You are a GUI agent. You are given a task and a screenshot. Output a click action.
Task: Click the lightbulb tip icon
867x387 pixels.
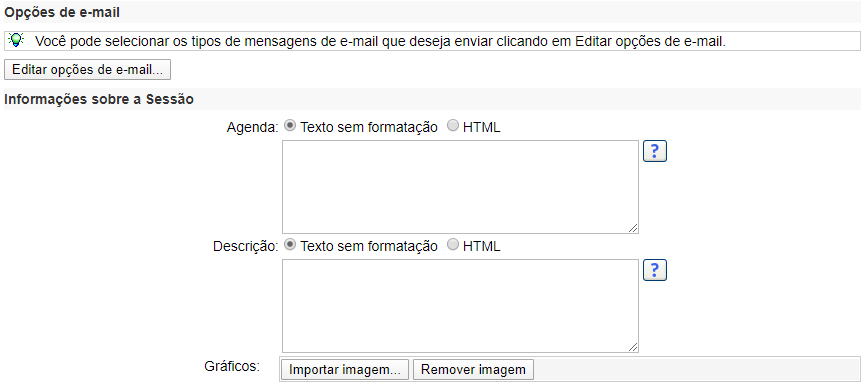pyautogui.click(x=17, y=40)
